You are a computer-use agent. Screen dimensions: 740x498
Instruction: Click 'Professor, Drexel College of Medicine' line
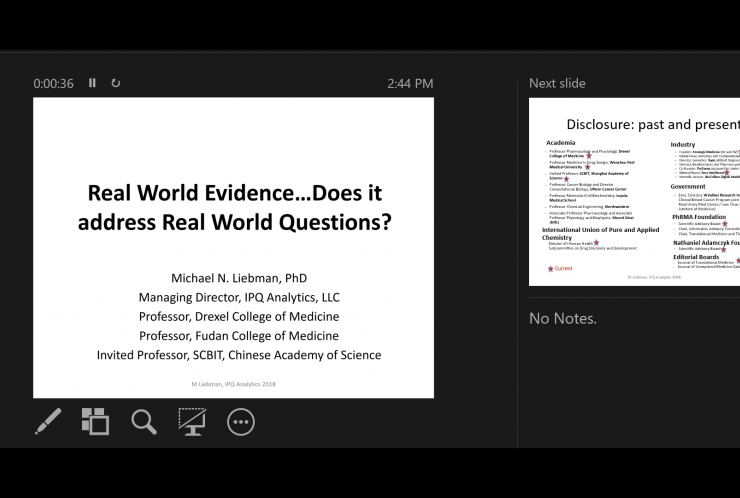239,316
